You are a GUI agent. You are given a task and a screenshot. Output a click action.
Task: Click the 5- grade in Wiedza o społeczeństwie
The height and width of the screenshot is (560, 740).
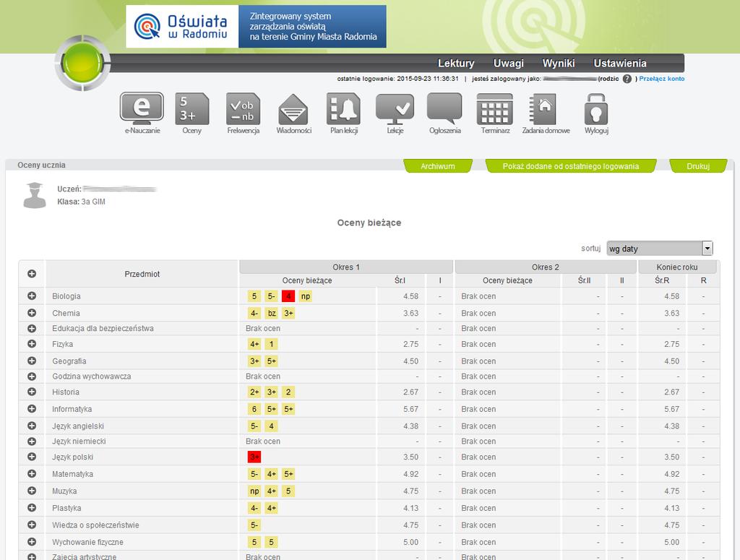tap(254, 525)
